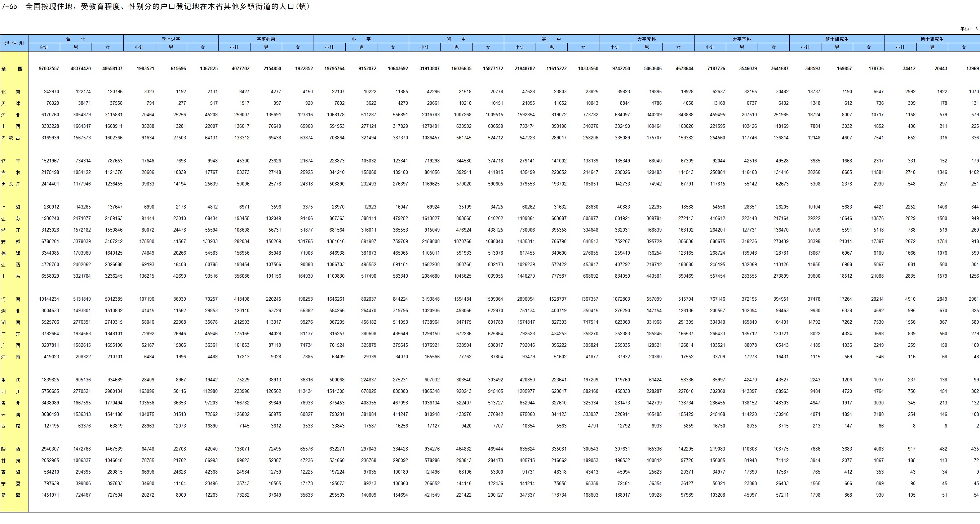Viewport: 980px width, 524px height.
Task: Click the table title starting with 7-6b
Action: coord(156,6)
